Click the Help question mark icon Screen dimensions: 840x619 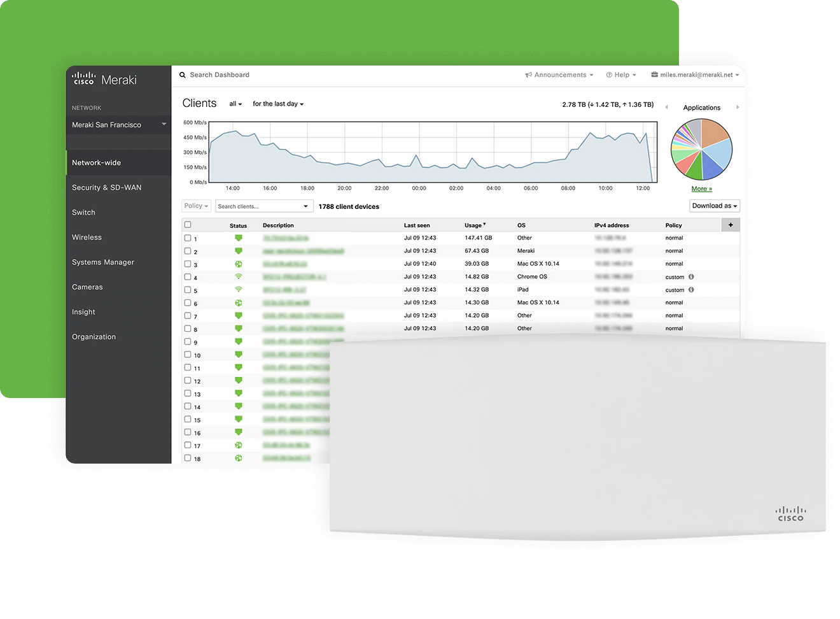point(610,75)
